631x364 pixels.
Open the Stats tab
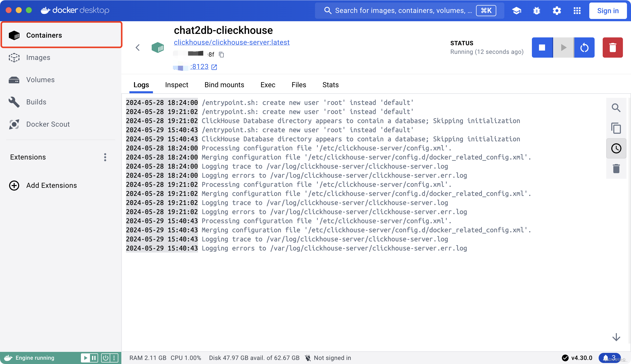click(330, 85)
